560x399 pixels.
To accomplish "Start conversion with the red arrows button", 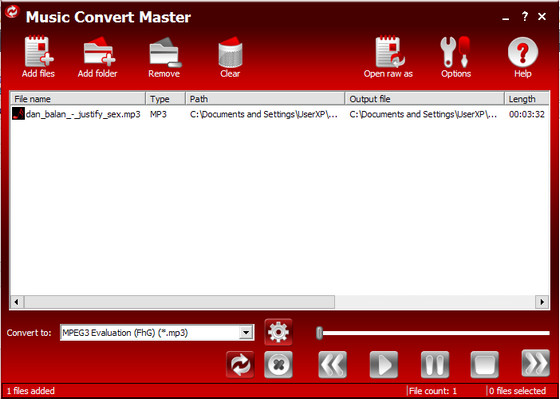I will 240,364.
